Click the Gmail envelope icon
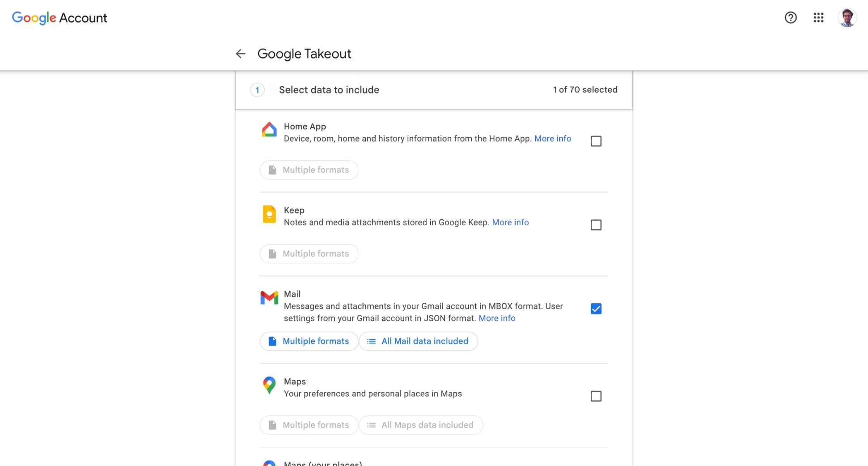 click(269, 298)
